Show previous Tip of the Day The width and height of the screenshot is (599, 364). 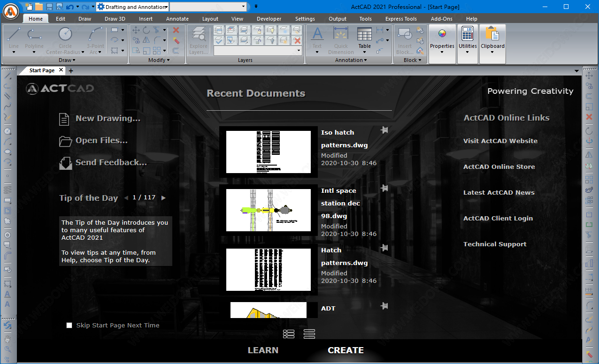coord(126,198)
